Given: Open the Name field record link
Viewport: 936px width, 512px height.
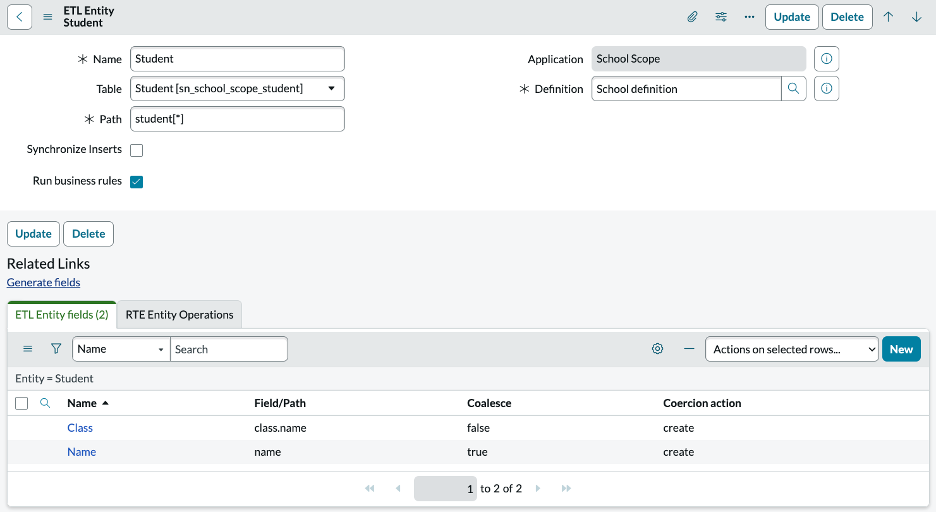Looking at the screenshot, I should tap(82, 452).
